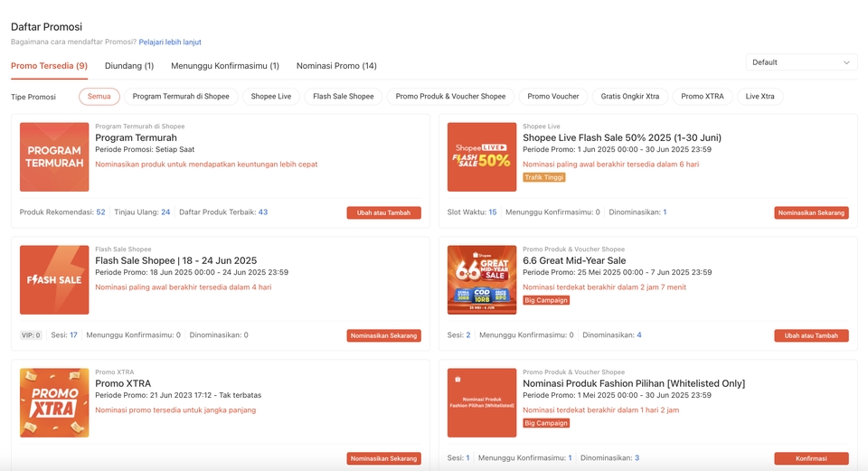Open Shopee Live Flash Sale 50% 2025 title
This screenshot has width=868, height=471.
point(622,137)
